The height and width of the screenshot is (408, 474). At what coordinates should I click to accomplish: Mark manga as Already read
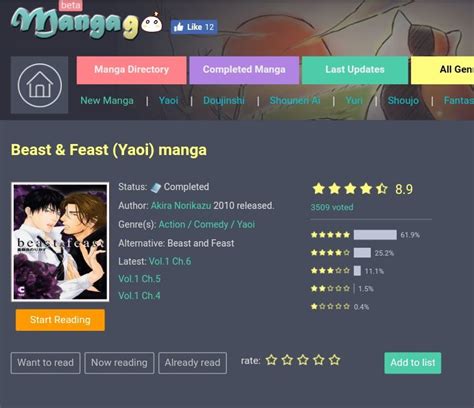(x=192, y=363)
